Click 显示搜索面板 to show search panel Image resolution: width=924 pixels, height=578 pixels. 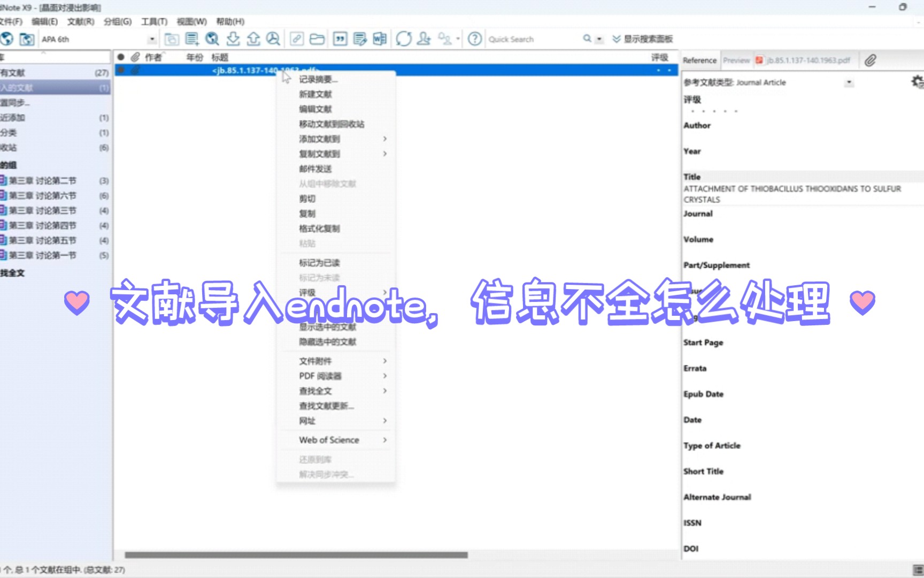coord(647,39)
